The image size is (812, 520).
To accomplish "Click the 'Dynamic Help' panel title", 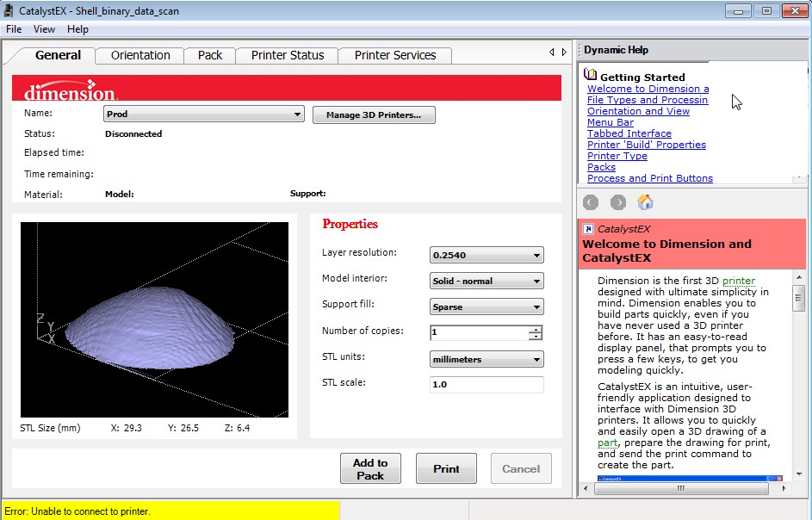I will coord(616,50).
